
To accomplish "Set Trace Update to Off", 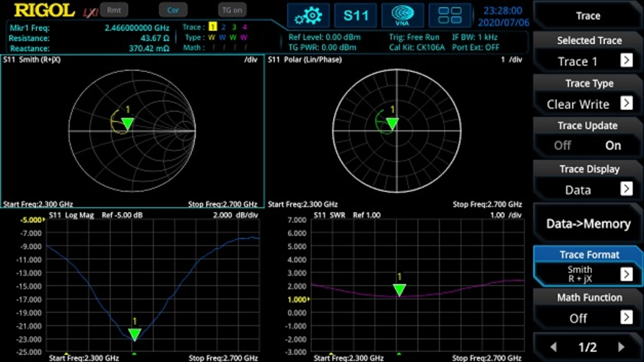I will (562, 146).
